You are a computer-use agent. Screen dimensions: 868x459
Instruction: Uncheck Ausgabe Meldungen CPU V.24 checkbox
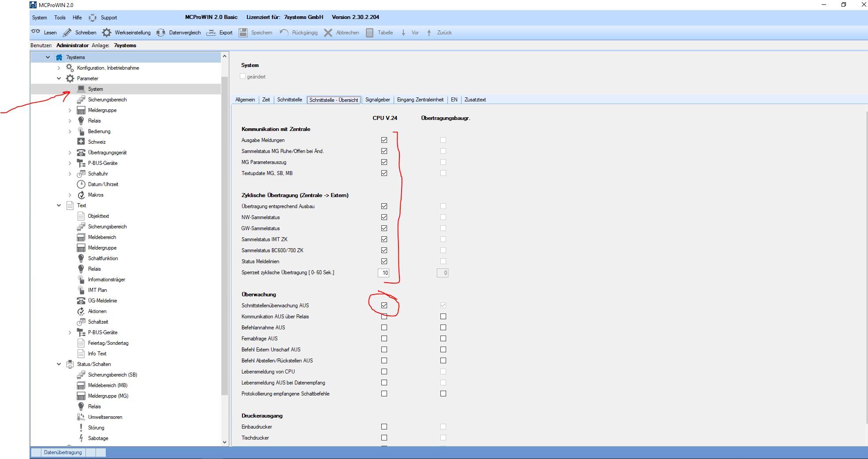pos(384,140)
